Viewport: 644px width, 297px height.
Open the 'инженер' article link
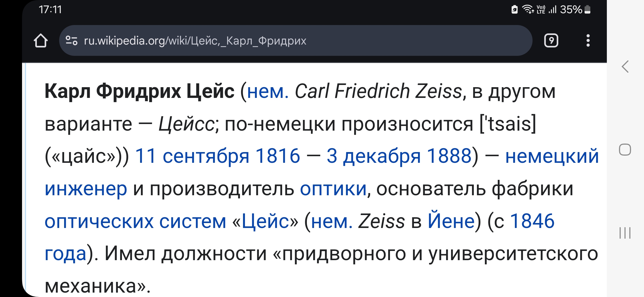[86, 189]
